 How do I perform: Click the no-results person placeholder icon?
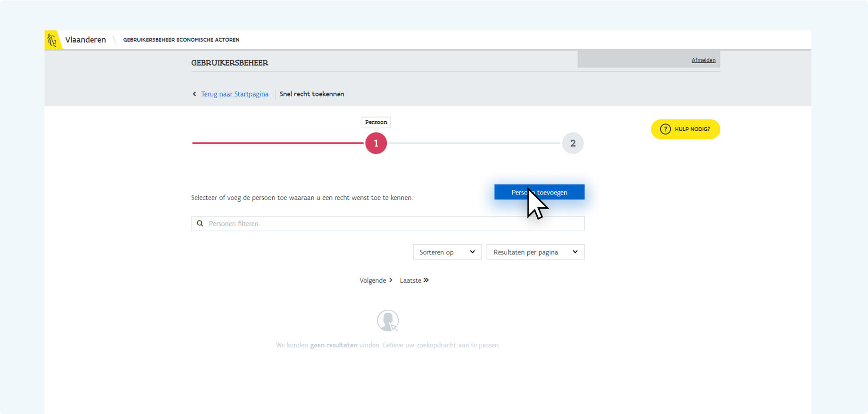[388, 321]
